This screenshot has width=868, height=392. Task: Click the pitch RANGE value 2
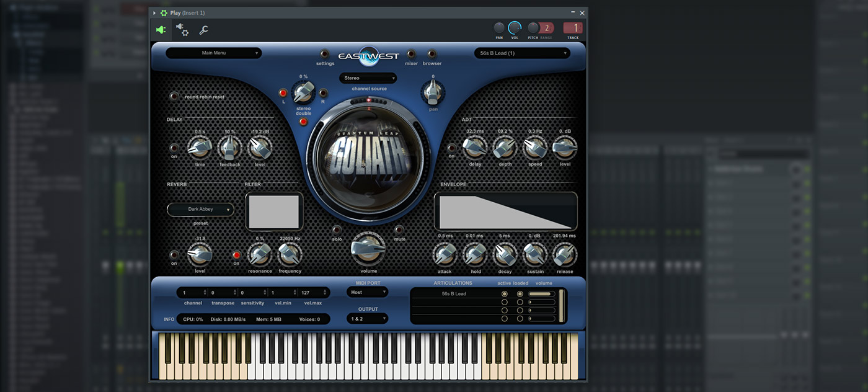click(546, 28)
